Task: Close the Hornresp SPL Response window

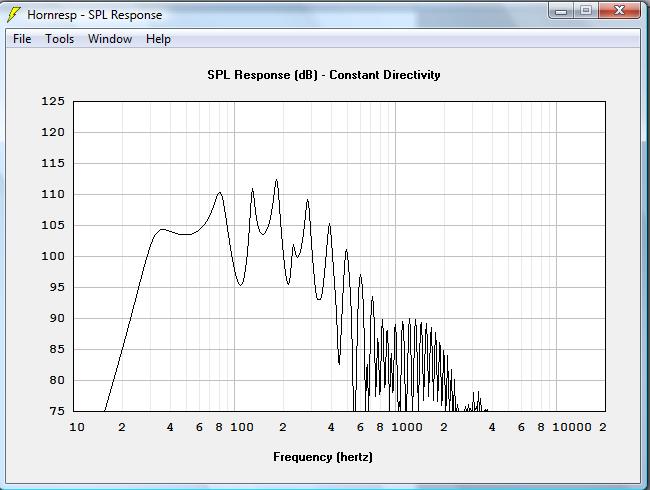Action: point(619,11)
